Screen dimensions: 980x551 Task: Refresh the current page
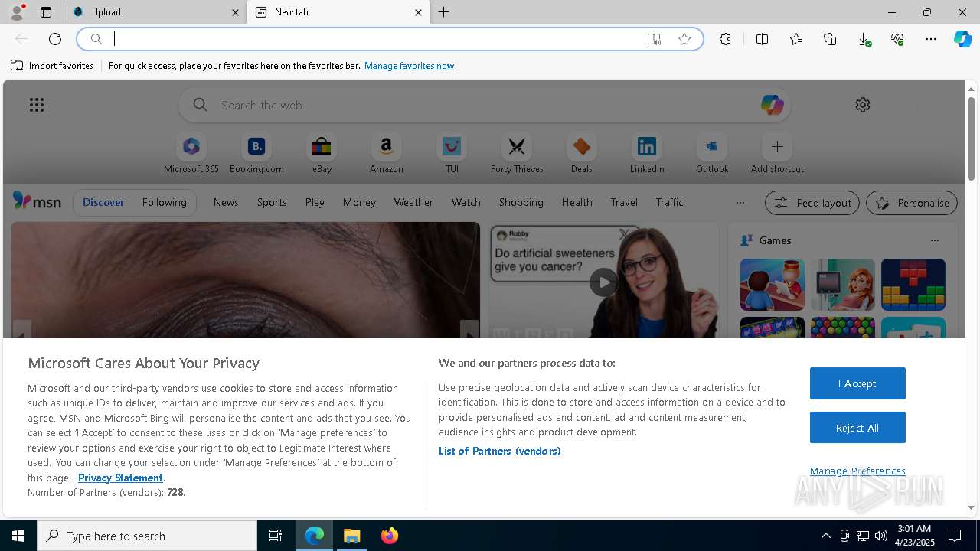click(55, 39)
